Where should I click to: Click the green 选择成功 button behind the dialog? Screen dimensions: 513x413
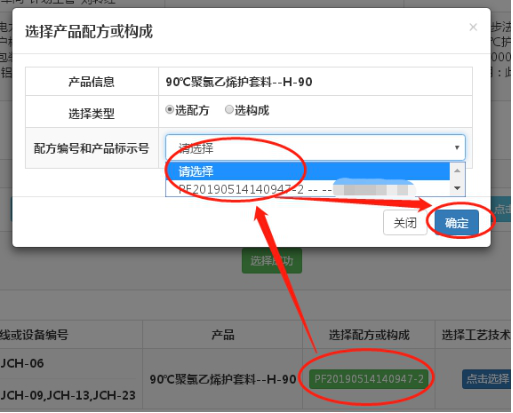pyautogui.click(x=272, y=261)
